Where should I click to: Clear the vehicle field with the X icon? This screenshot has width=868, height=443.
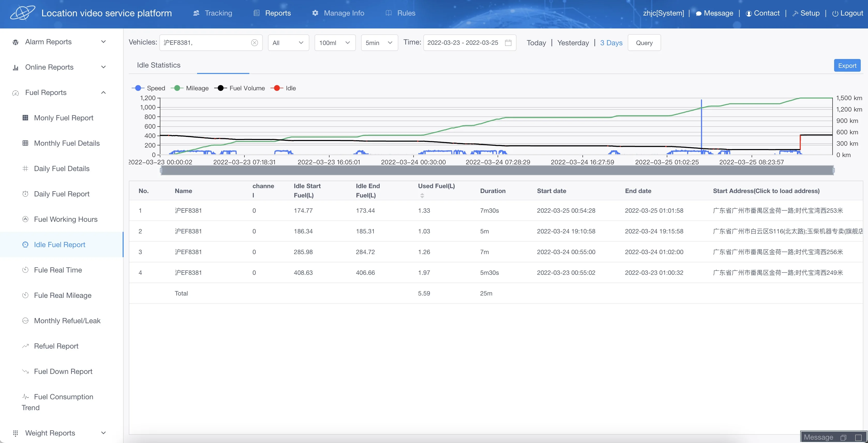pyautogui.click(x=255, y=43)
